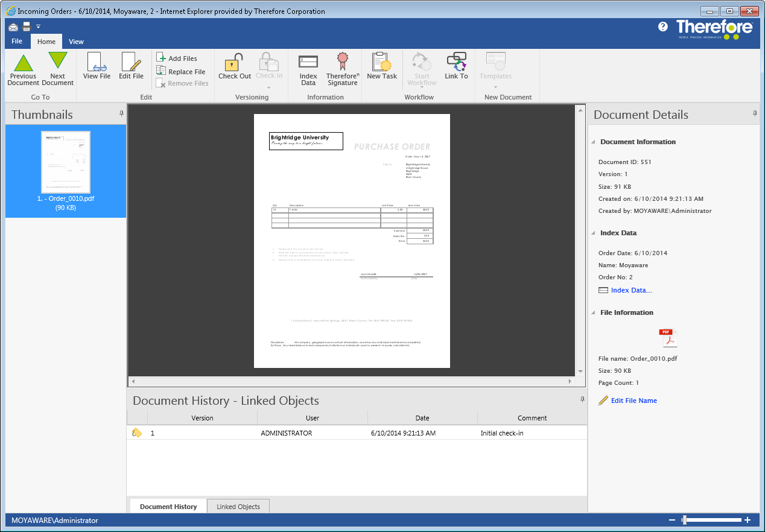Apply a Therefore Signature
The image size is (765, 532).
343,69
